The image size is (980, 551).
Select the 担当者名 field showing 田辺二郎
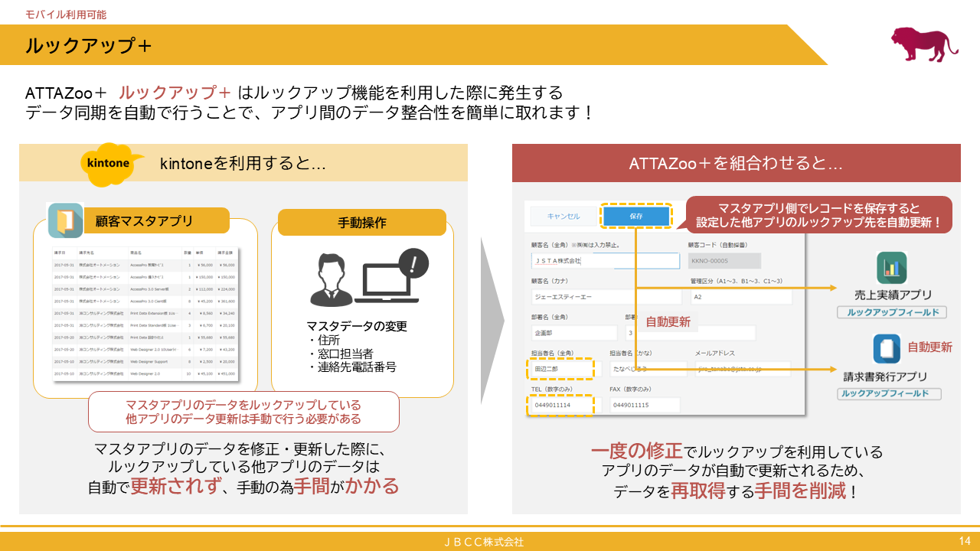pyautogui.click(x=561, y=369)
